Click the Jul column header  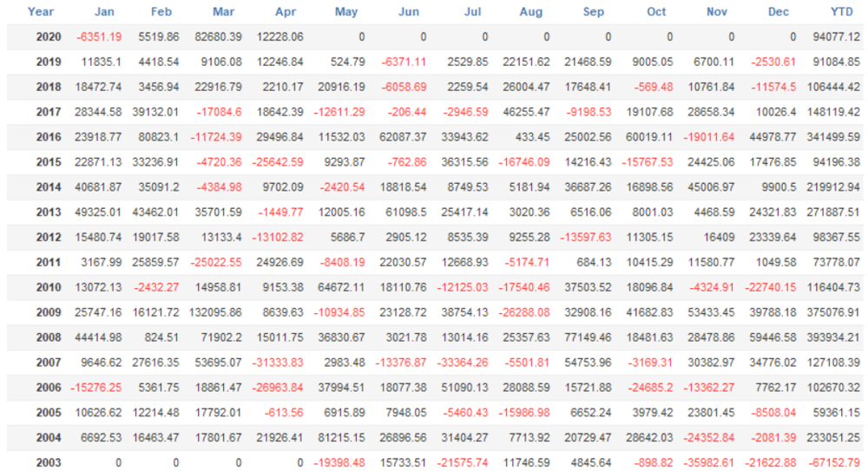click(x=472, y=12)
